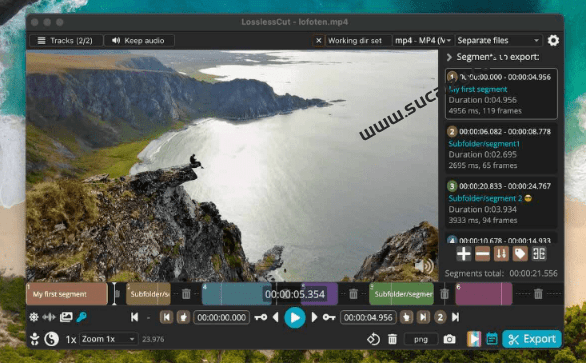Click the blue calendar icon beside Export
This screenshot has height=363, width=586.
point(492,339)
